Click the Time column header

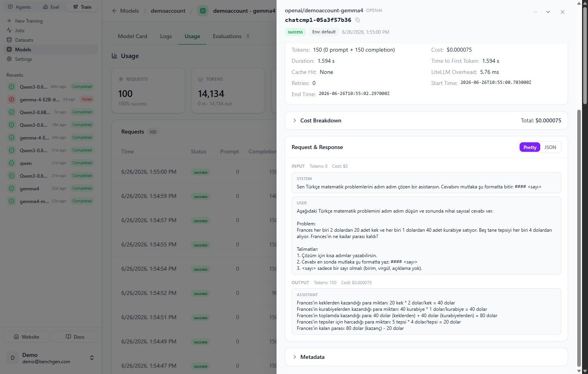coord(127,151)
